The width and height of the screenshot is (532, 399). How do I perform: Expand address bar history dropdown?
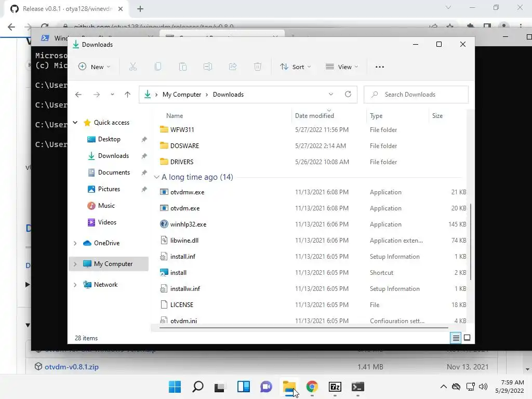click(331, 95)
